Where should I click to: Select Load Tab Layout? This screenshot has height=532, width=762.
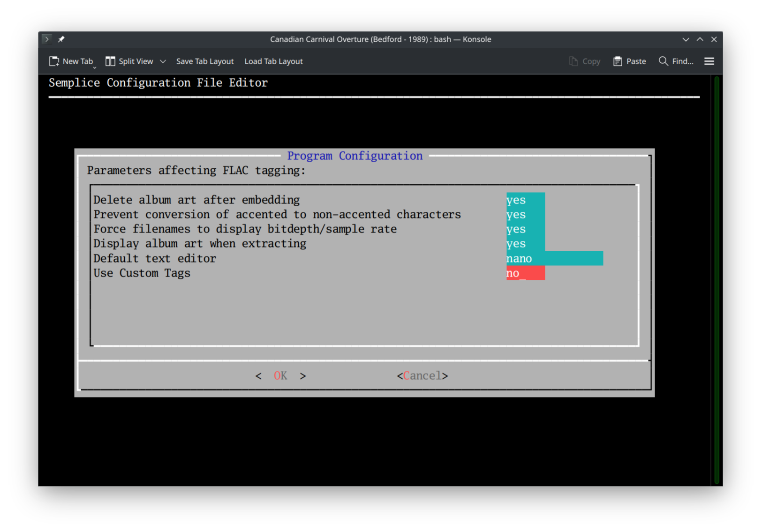point(273,61)
